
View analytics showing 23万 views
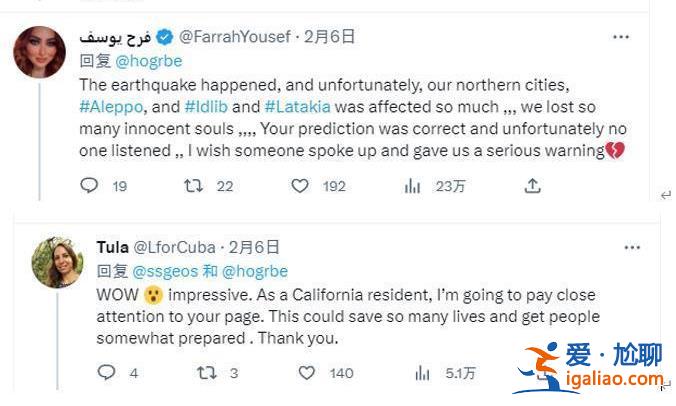[412, 185]
